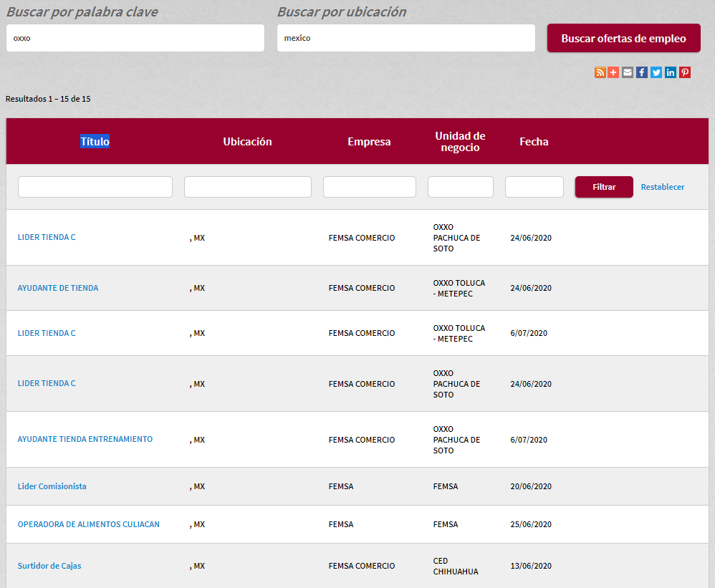Screen dimensions: 715x588
Task: Click 'CED CHIHUAHUA' business unit cell
Action: (456, 566)
